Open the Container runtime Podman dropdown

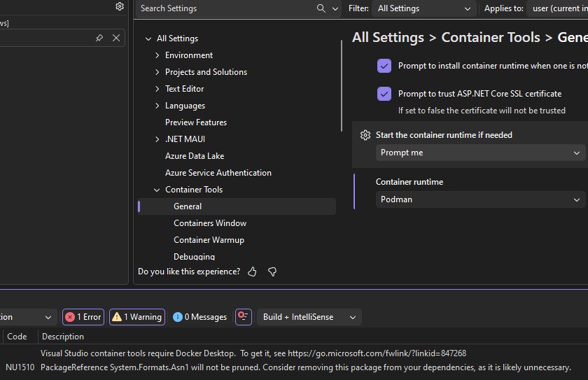pyautogui.click(x=480, y=199)
